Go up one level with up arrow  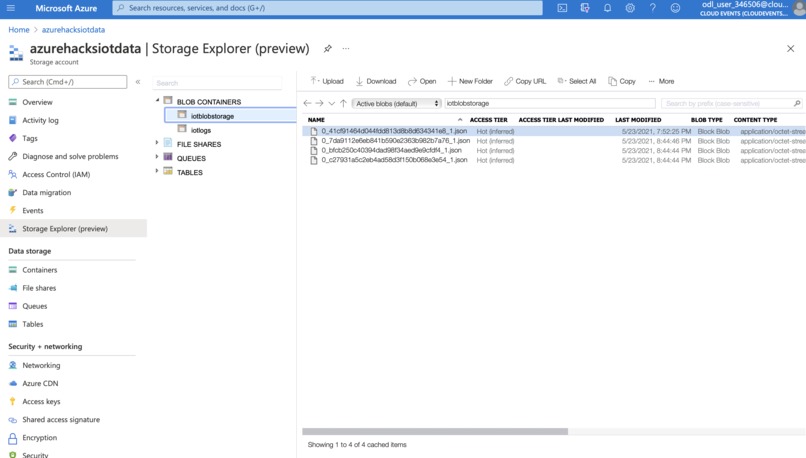[343, 103]
